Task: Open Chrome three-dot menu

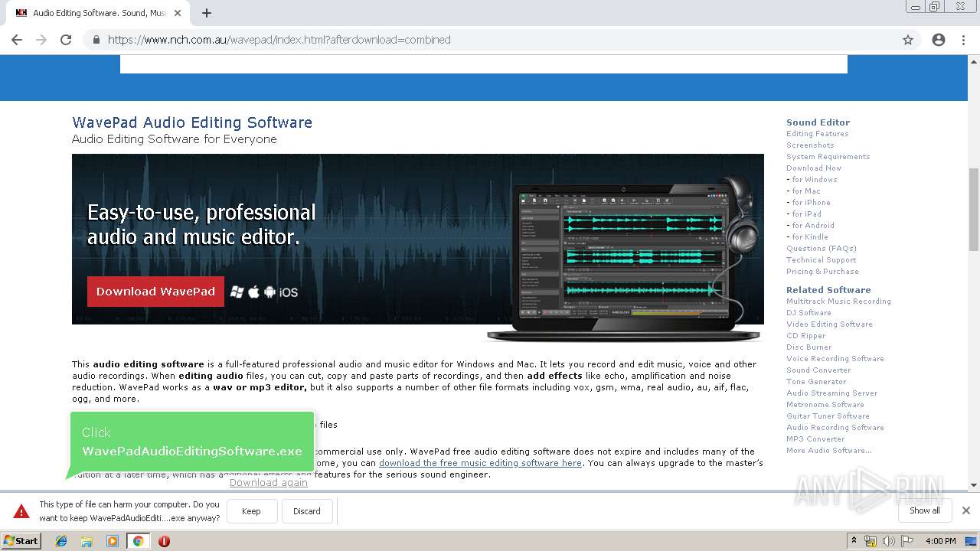Action: coord(963,40)
